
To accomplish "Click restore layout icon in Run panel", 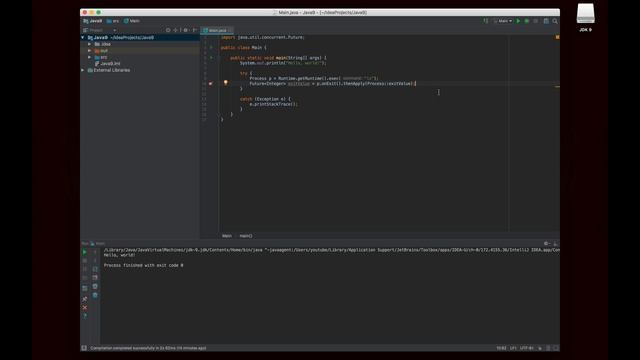I will click(x=85, y=288).
